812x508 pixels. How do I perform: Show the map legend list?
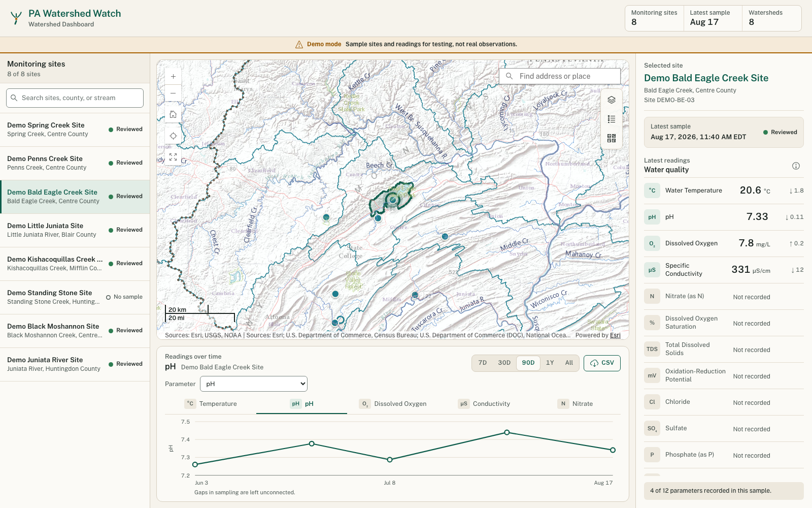[612, 119]
